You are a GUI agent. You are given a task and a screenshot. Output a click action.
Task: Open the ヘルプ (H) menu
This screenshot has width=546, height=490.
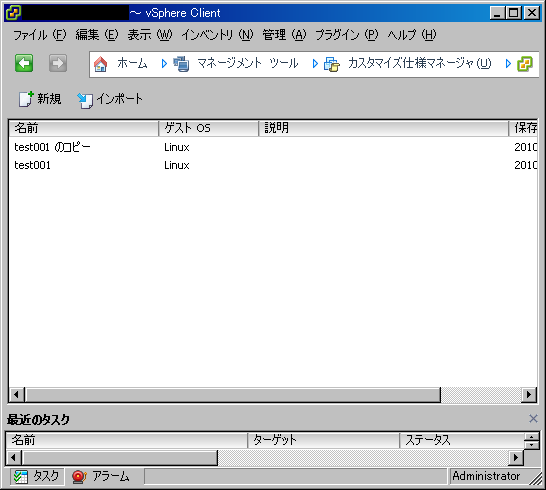412,35
